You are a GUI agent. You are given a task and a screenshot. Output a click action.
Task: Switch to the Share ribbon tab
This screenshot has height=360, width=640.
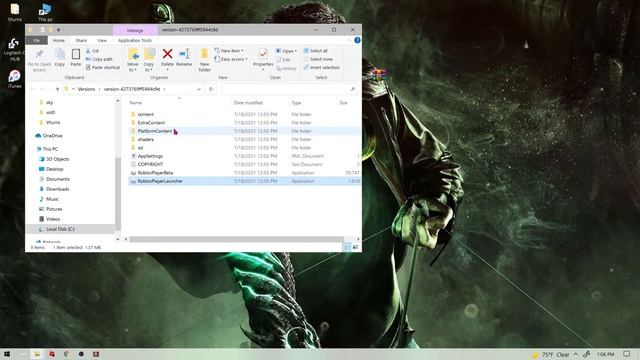click(81, 40)
